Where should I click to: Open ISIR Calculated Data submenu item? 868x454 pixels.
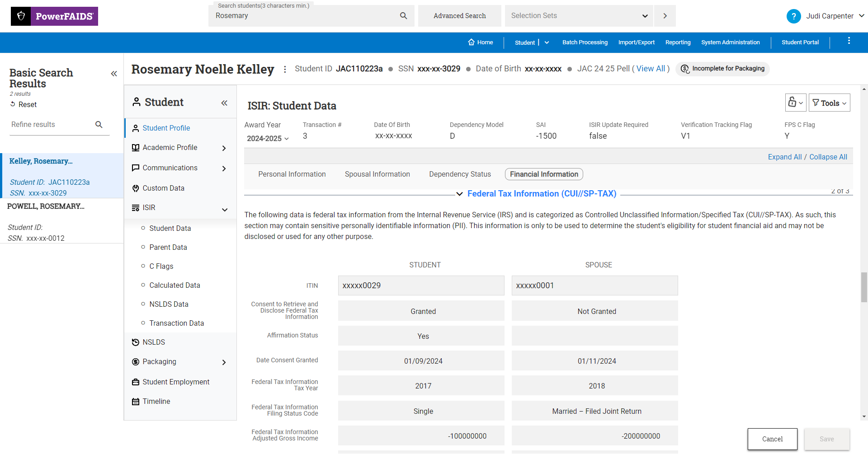pyautogui.click(x=175, y=286)
